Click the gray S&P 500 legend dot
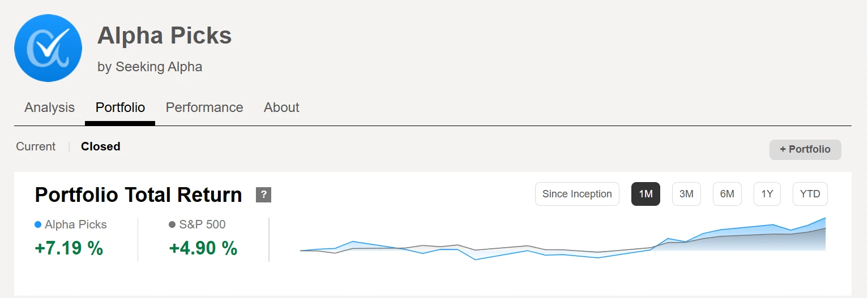The image size is (868, 298). [172, 225]
